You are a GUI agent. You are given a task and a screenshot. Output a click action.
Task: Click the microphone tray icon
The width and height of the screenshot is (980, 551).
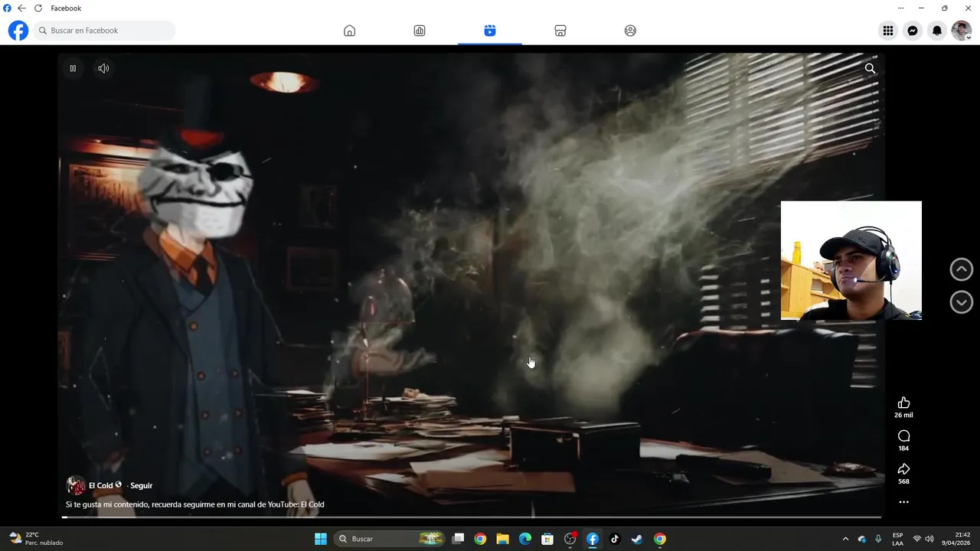coord(878,539)
